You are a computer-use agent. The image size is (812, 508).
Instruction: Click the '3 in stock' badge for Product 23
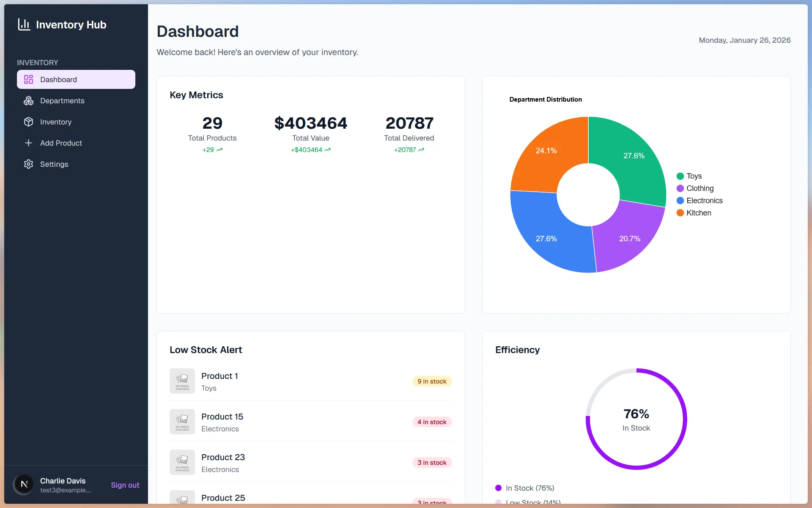click(x=432, y=463)
